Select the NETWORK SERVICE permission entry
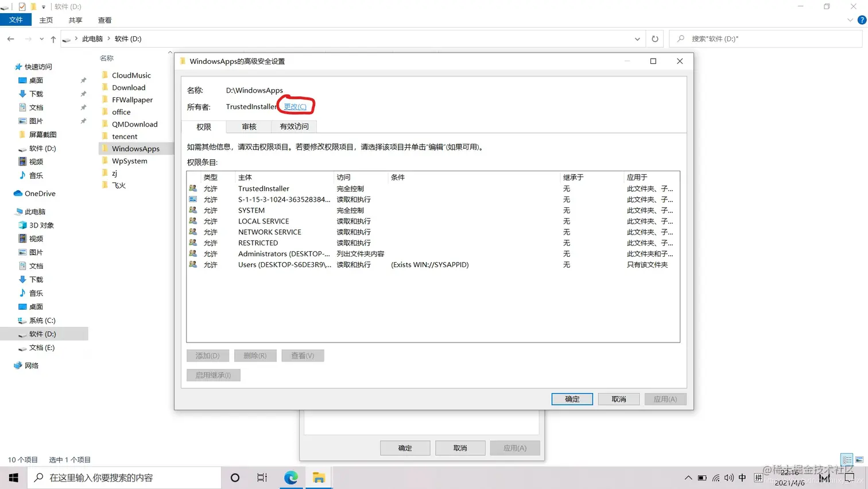 433,232
